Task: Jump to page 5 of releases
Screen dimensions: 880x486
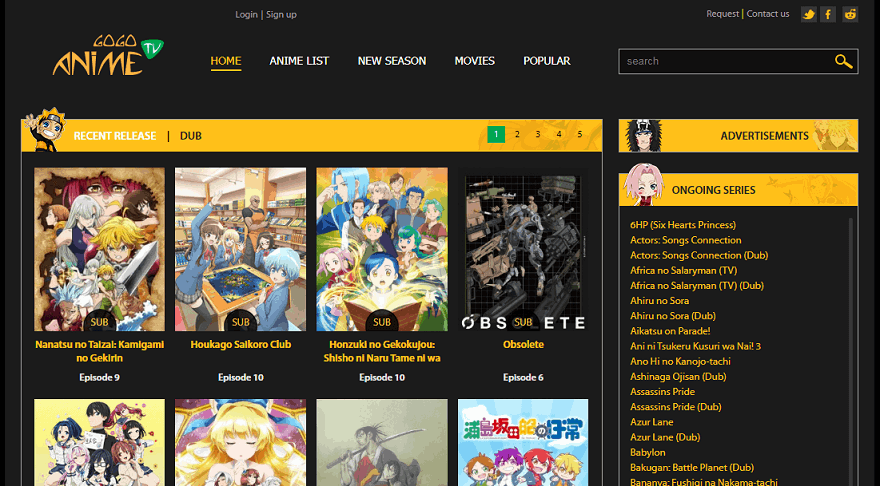Action: (580, 134)
